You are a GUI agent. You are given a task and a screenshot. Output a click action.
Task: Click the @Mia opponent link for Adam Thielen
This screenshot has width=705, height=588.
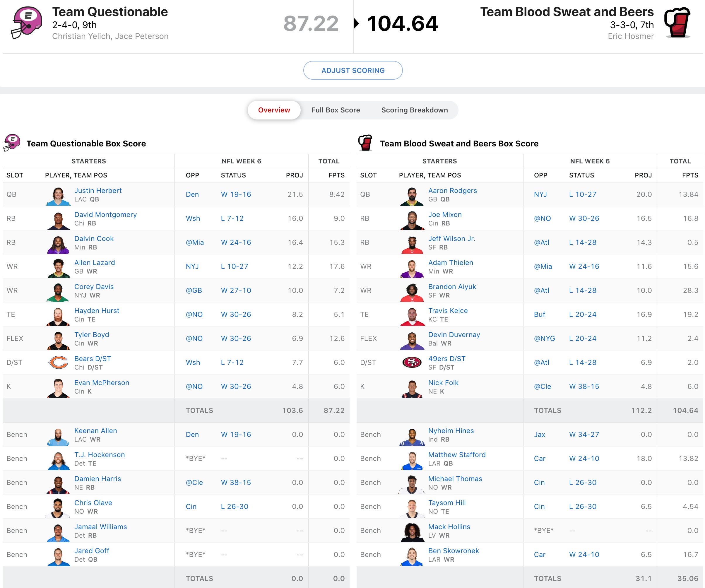click(543, 266)
